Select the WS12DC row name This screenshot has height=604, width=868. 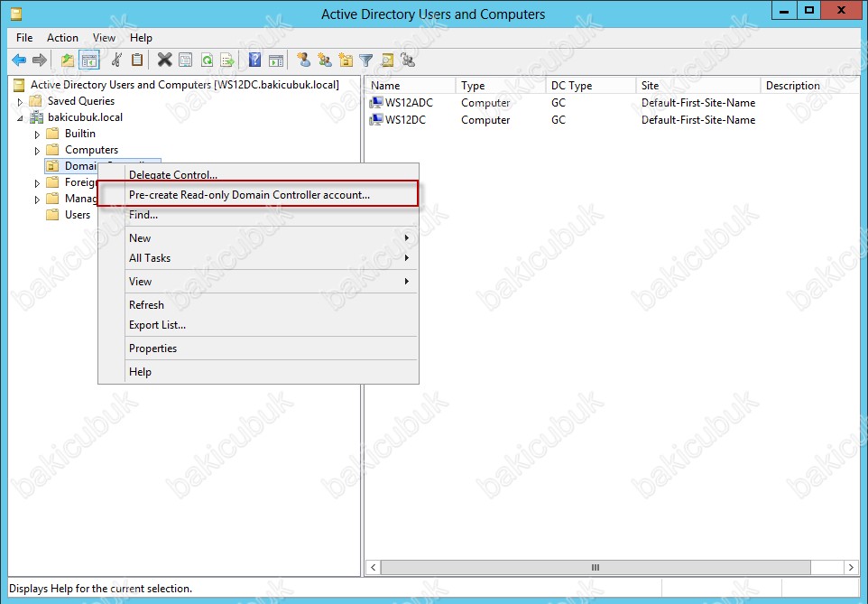click(405, 120)
